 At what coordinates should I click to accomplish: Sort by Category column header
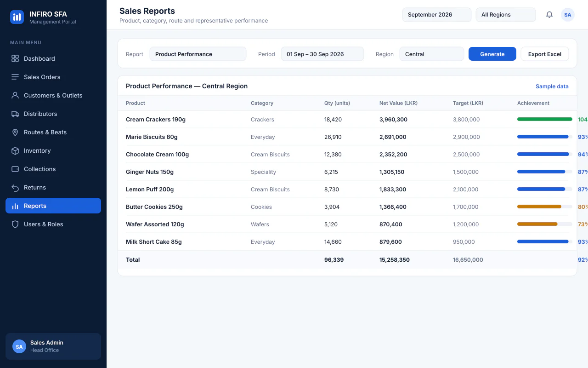click(262, 103)
